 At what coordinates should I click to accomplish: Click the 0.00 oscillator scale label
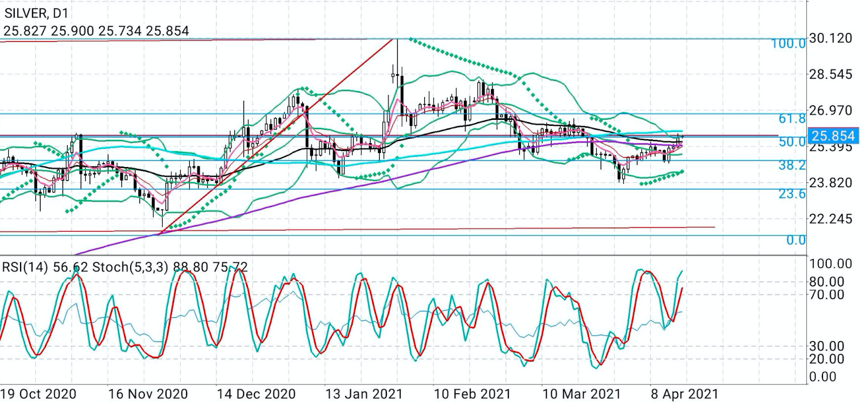pyautogui.click(x=823, y=377)
